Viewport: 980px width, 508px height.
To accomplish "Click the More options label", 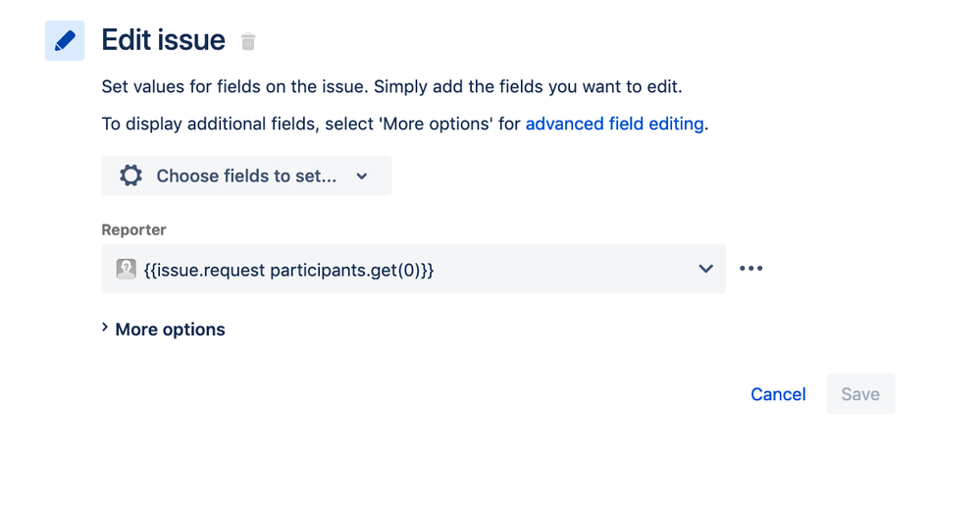I will tap(170, 330).
